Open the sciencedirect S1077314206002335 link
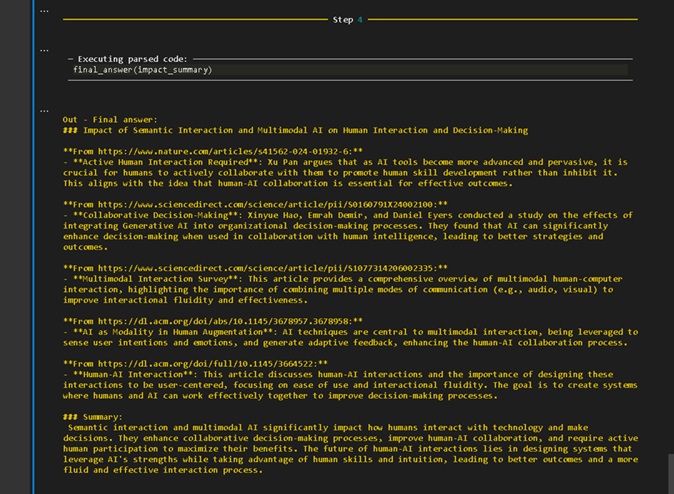The image size is (674, 494). point(267,268)
